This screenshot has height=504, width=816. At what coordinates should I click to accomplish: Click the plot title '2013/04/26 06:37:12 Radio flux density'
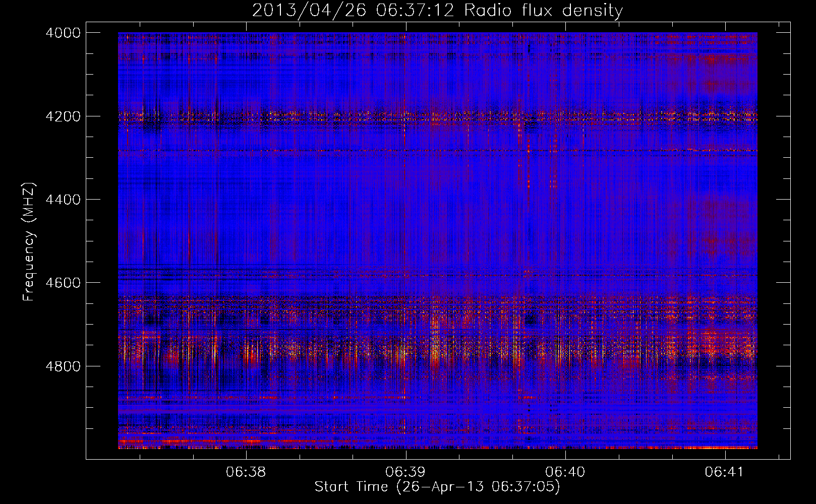pos(437,10)
